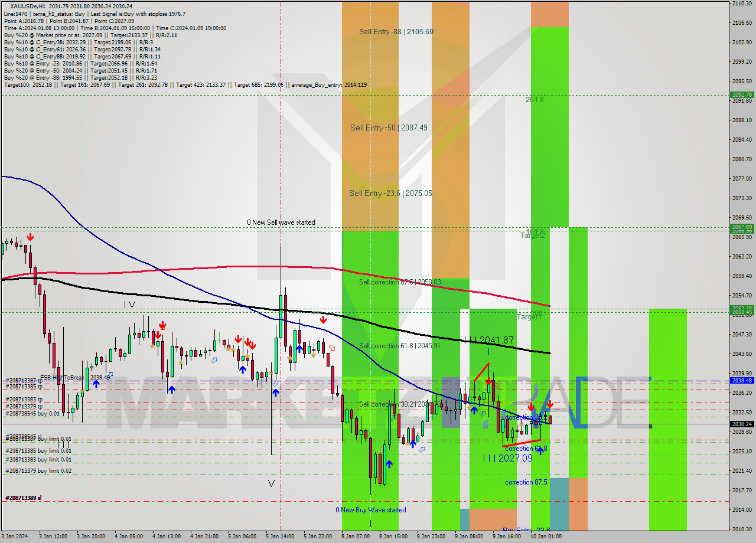Click 2014.00 on the price scale
Image resolution: width=756 pixels, height=543 pixels.
[x=742, y=510]
